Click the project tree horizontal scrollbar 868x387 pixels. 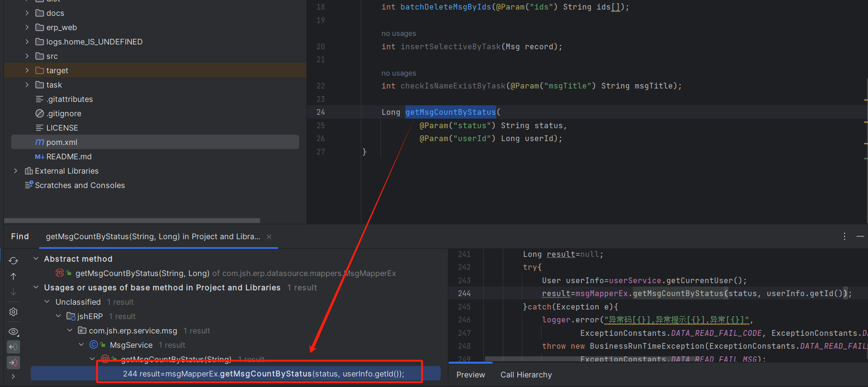(132, 221)
